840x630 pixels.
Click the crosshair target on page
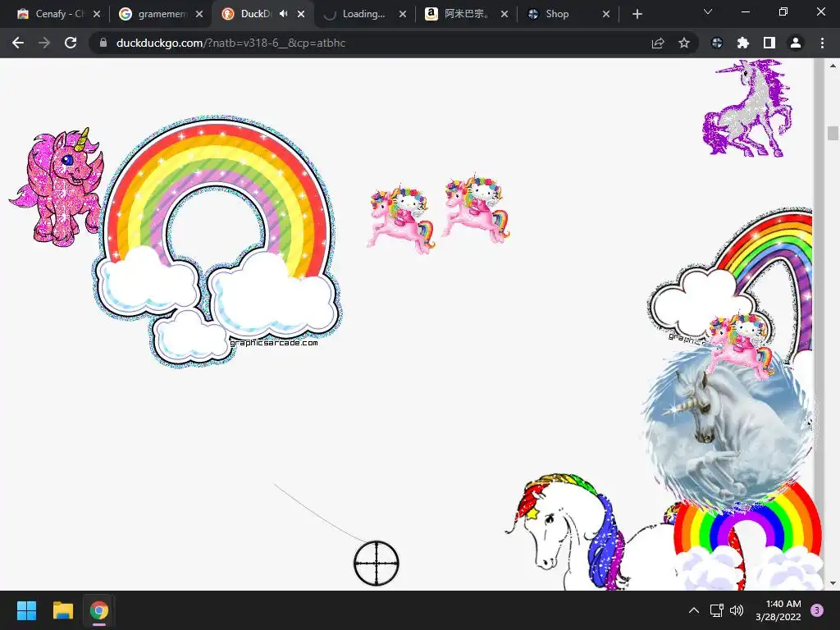pos(377,563)
